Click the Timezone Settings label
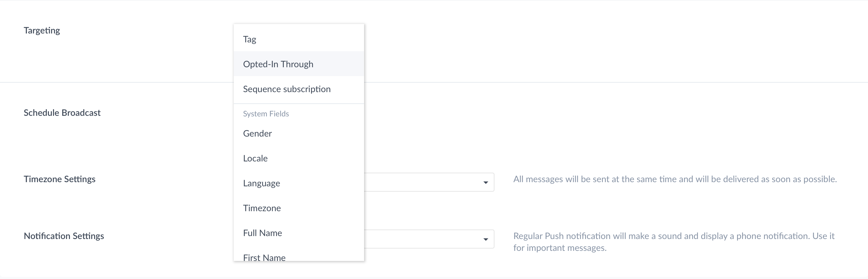 [x=60, y=179]
